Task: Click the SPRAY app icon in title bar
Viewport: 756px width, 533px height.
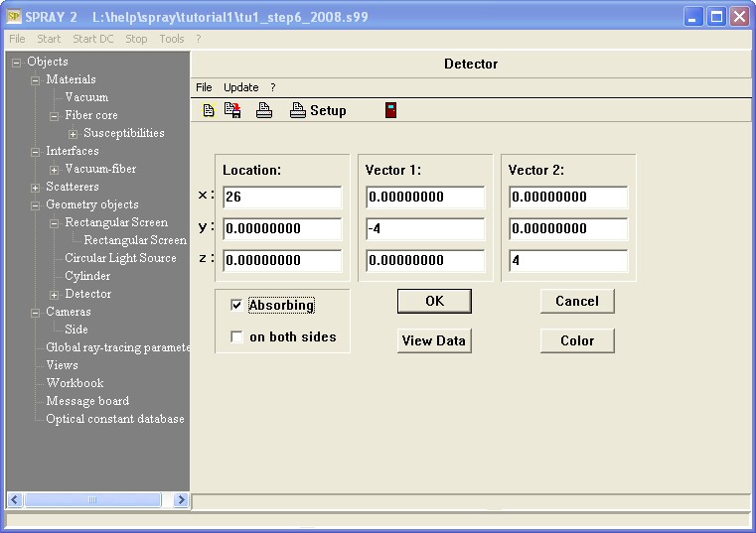Action: click(13, 17)
